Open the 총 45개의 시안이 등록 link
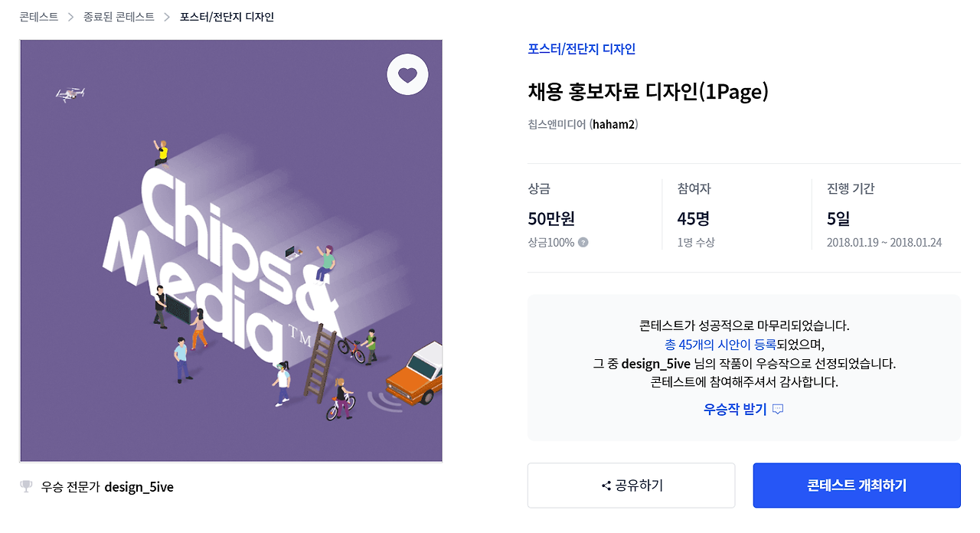The image size is (980, 533). tap(720, 345)
